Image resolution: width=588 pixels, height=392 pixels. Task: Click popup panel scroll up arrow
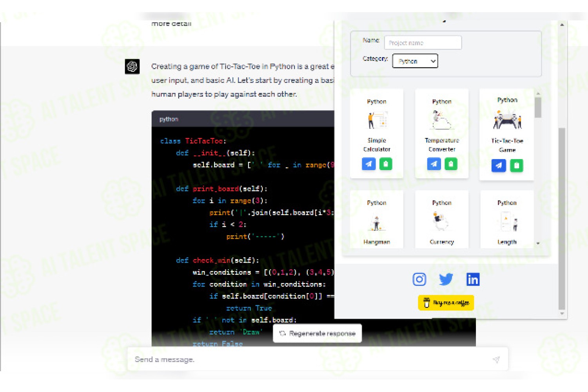[562, 24]
